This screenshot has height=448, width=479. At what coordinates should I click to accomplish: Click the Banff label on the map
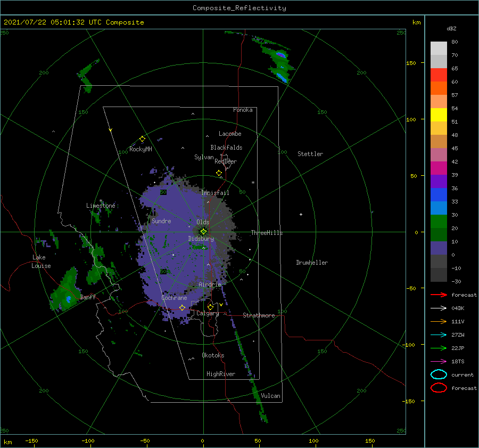pyautogui.click(x=88, y=297)
